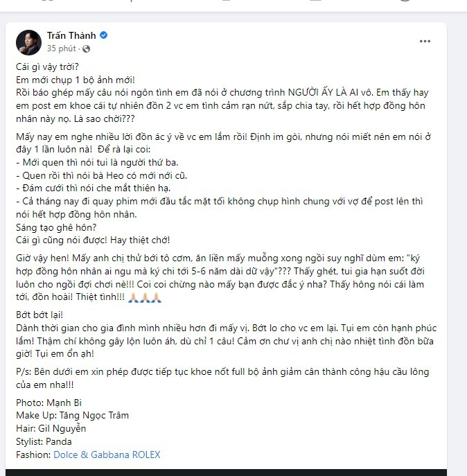Click the middle praying hands emoji
The width and height of the screenshot is (467, 476).
145,297
